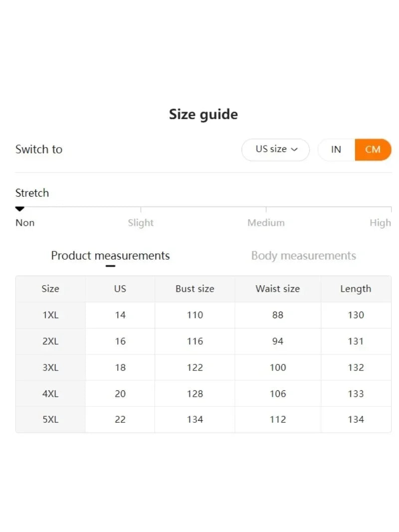Select the 5XL size row
Screen dimensions: 399x532
(50, 420)
